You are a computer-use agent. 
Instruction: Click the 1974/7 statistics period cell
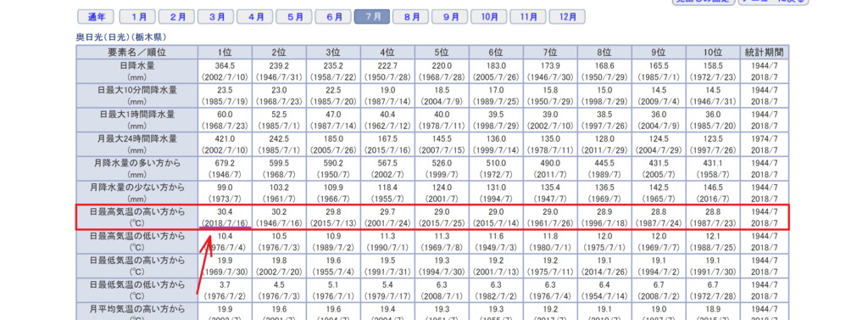click(765, 138)
